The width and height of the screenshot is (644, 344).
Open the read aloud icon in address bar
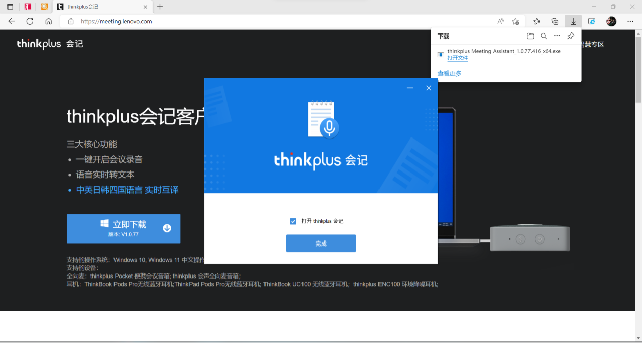500,21
